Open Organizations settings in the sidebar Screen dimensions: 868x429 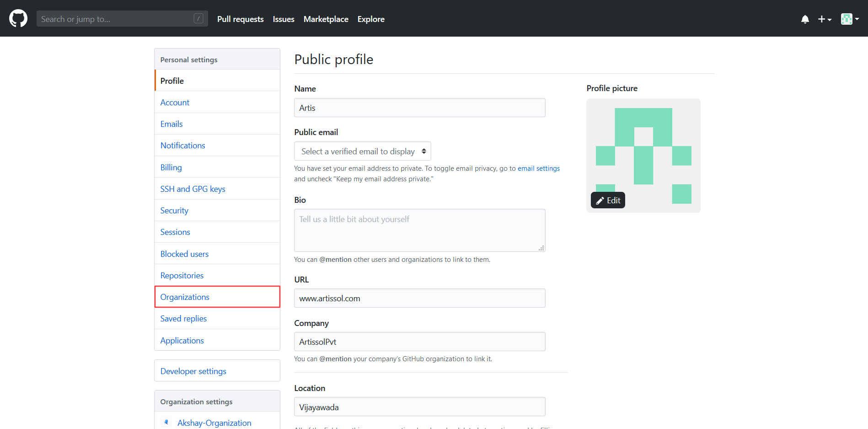pos(217,297)
